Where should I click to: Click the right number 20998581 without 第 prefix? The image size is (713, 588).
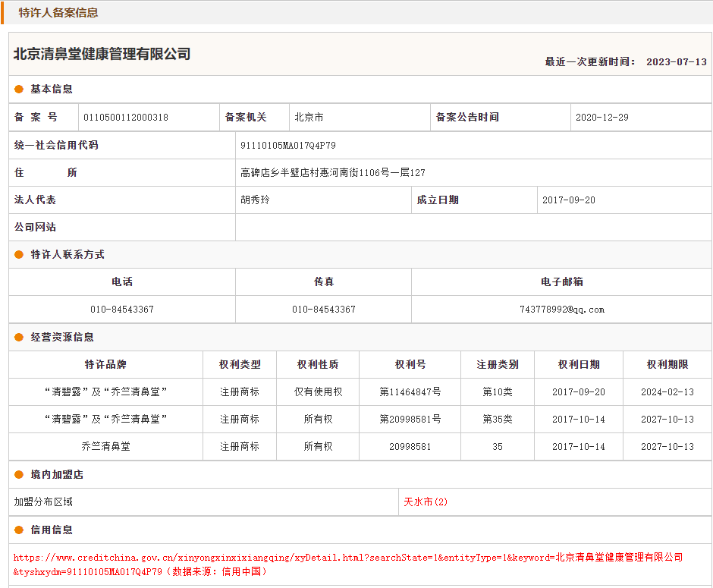tap(410, 447)
